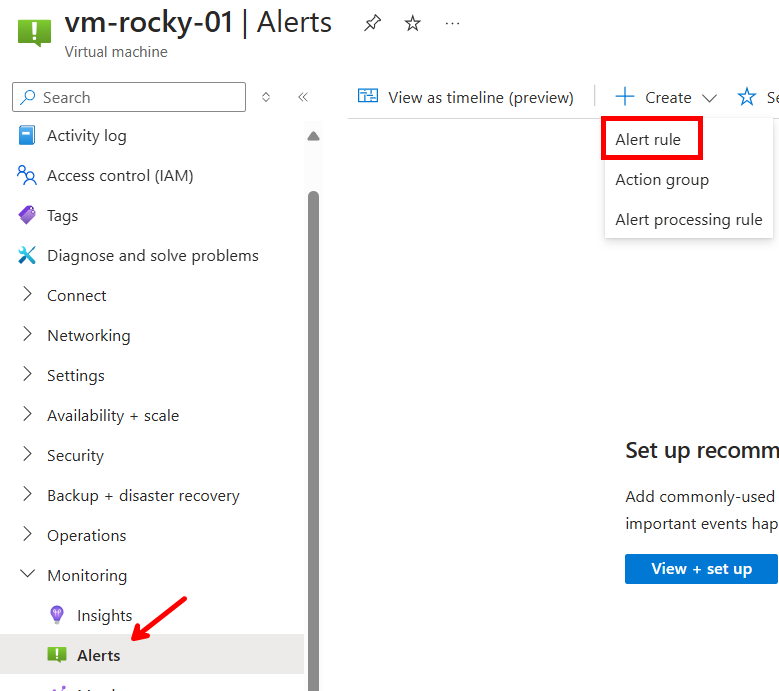Collapse the Monitoring section

pos(27,574)
